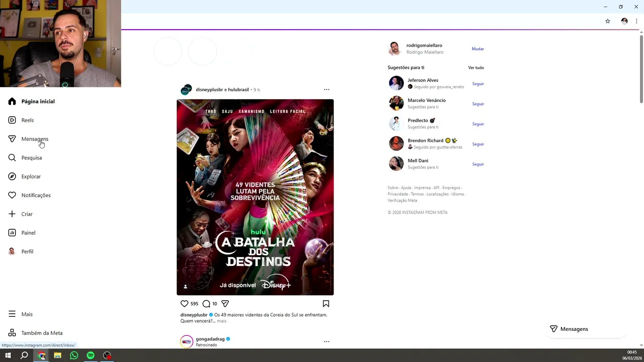
Task: Open Brendon Richard profile picture
Action: (x=396, y=143)
